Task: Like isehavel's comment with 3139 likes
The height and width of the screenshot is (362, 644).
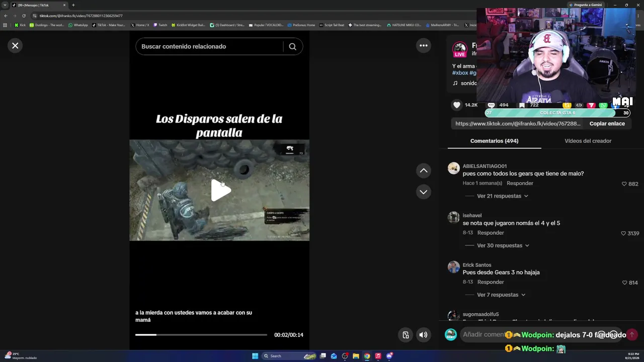Action: click(x=623, y=233)
